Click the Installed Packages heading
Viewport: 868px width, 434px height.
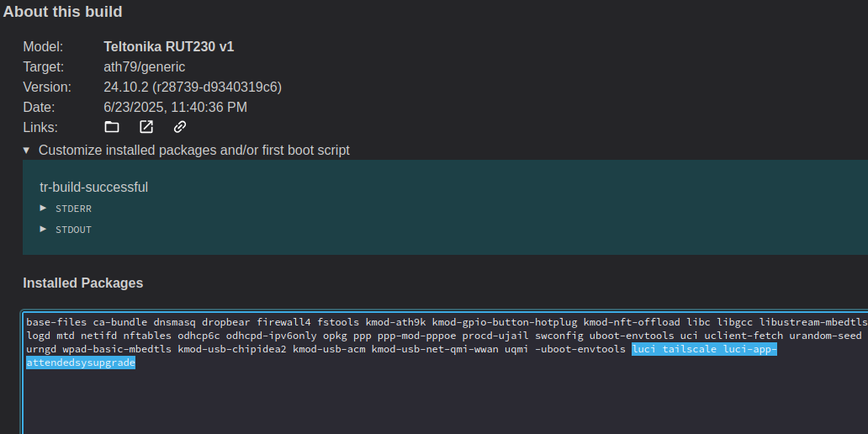(82, 283)
